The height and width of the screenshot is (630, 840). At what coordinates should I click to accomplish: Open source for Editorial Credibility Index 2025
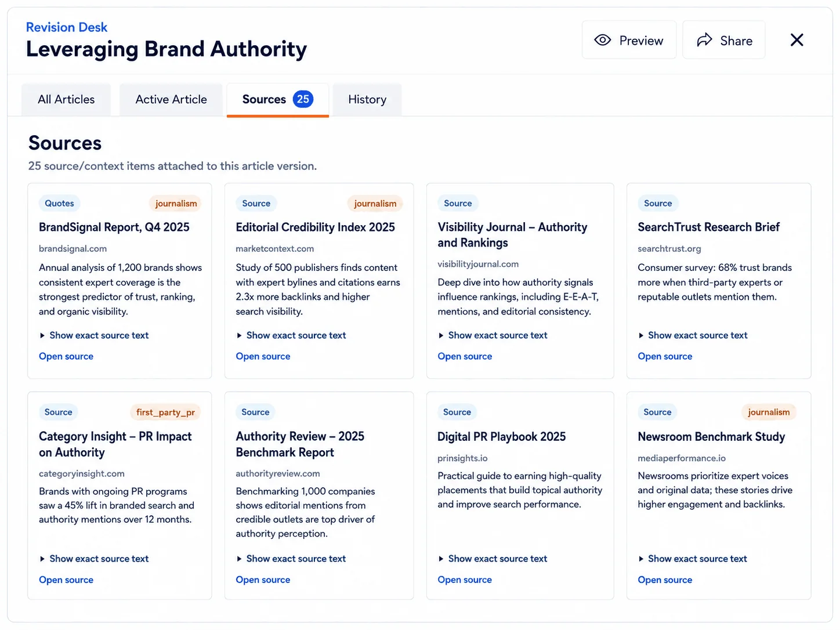pos(263,356)
